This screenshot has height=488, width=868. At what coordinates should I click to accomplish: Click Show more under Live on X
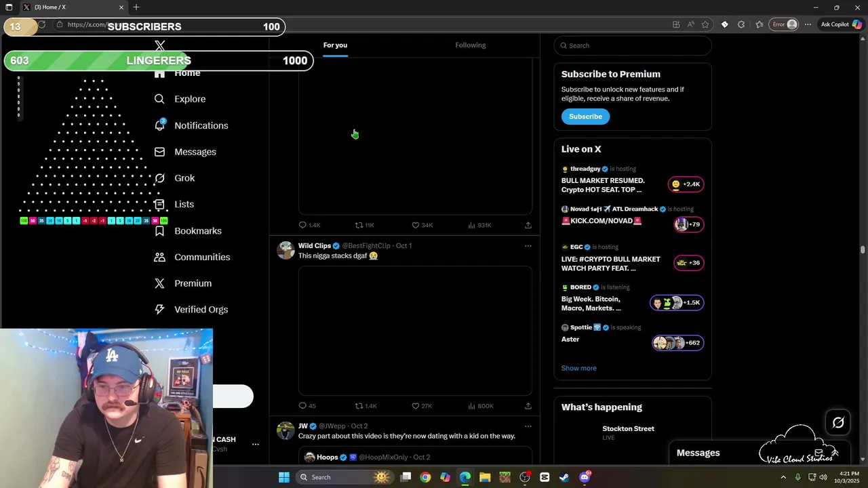[579, 368]
